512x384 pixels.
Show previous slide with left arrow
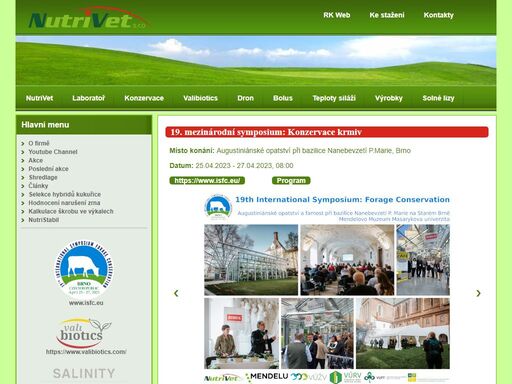pyautogui.click(x=176, y=293)
